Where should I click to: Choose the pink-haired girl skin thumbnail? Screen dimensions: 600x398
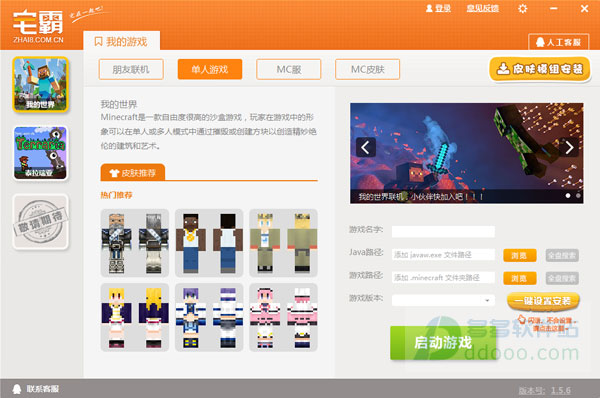[x=283, y=317]
